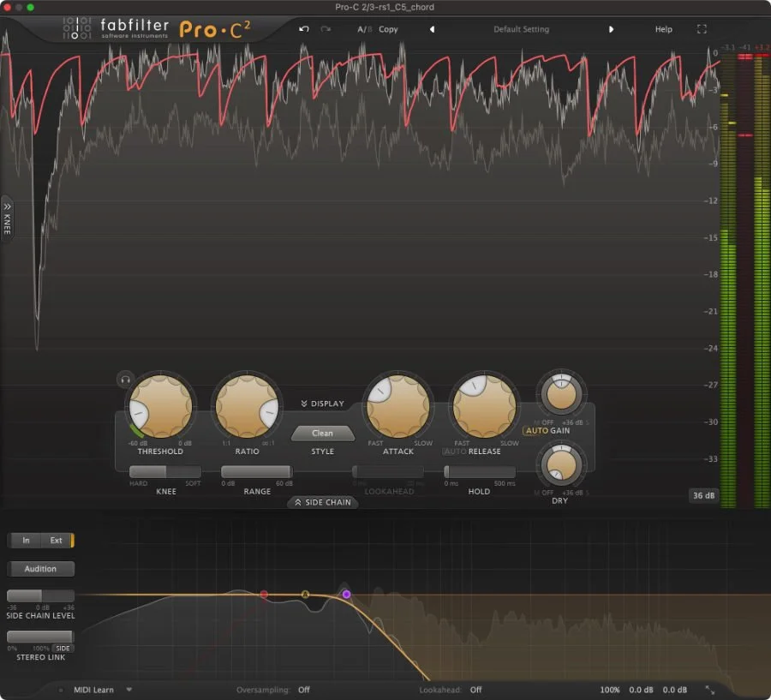The height and width of the screenshot is (700, 771).
Task: Click the full screen icon top right
Action: [x=702, y=28]
